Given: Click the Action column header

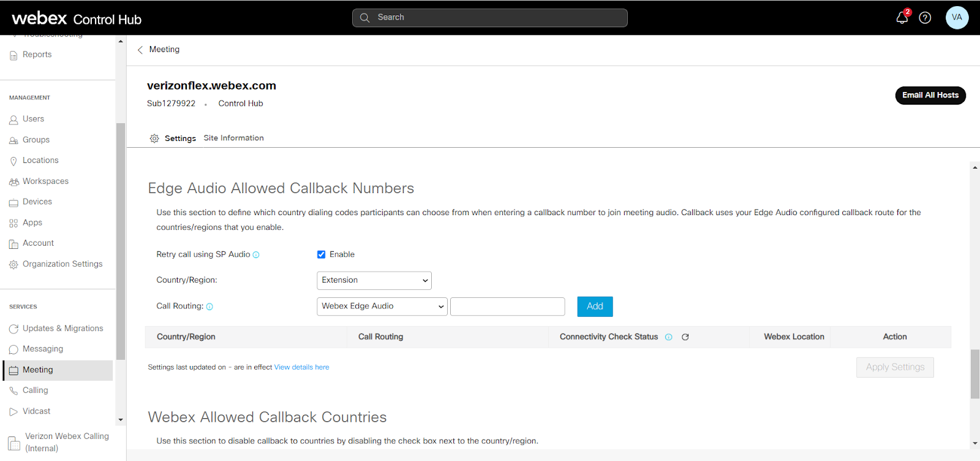Looking at the screenshot, I should [895, 337].
